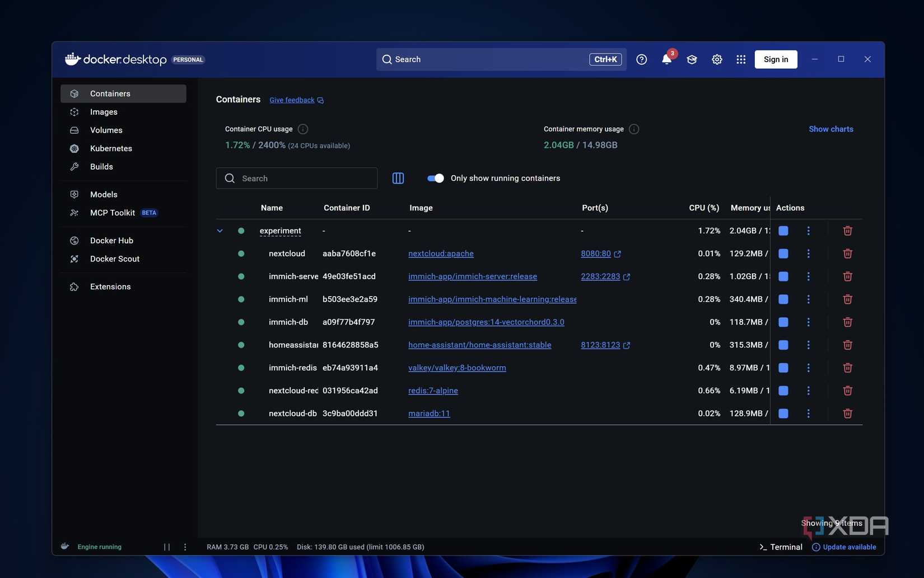This screenshot has width=924, height=578.
Task: Open nextcloud:apache image link
Action: coord(441,253)
